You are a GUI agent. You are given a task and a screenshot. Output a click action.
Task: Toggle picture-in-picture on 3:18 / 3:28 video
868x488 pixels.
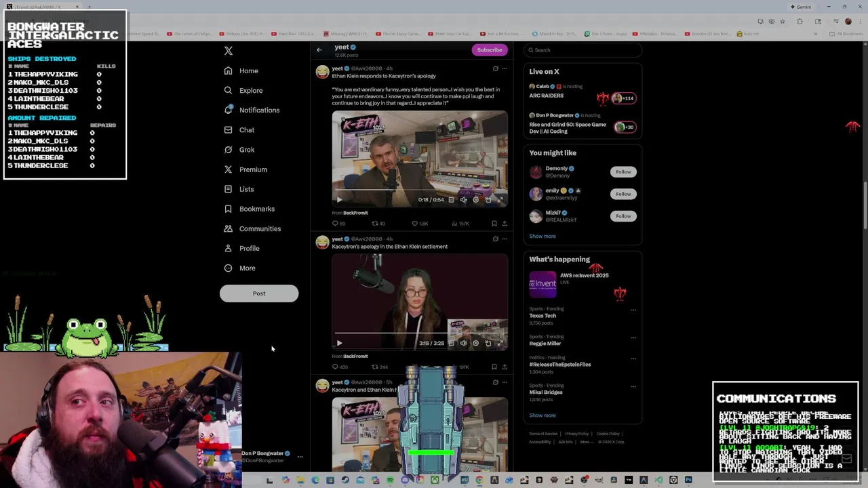coord(488,343)
